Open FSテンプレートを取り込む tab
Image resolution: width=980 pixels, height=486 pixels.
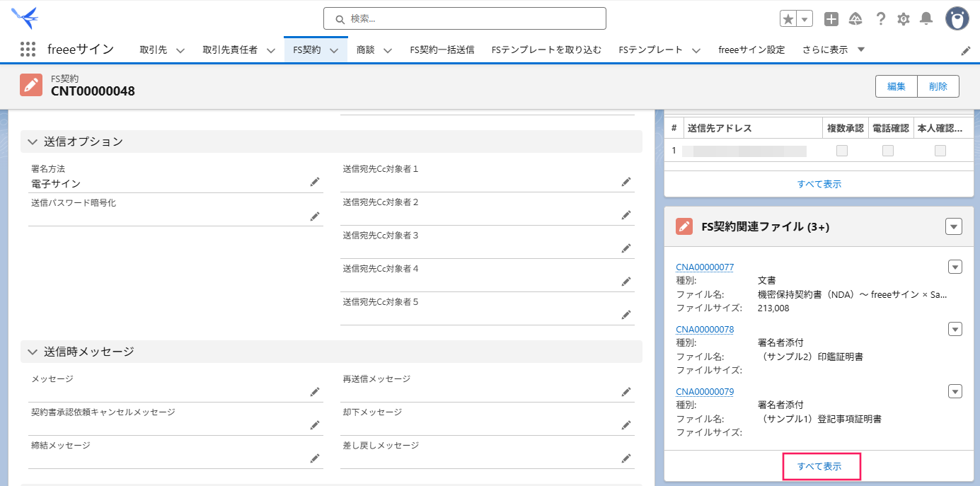pyautogui.click(x=546, y=50)
